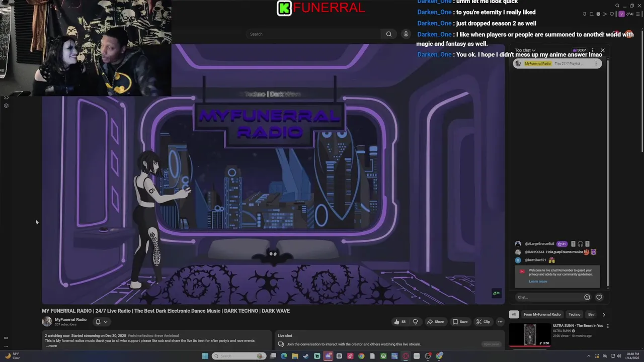Click browser heart bookmark icon
Screen dimensions: 644x362
612,14
